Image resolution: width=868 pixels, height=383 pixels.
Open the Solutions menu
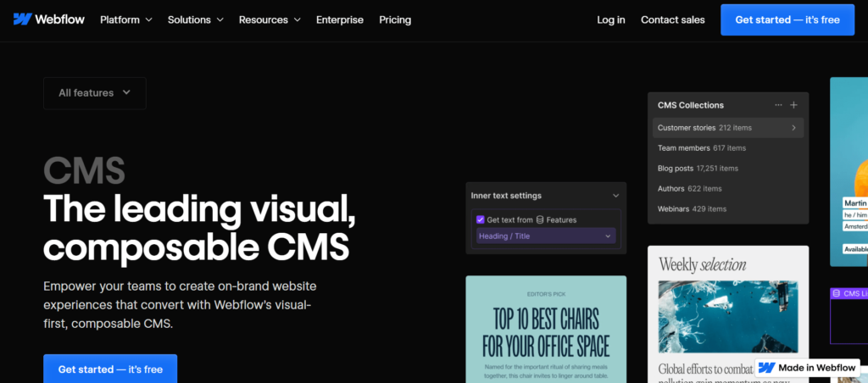pos(196,20)
